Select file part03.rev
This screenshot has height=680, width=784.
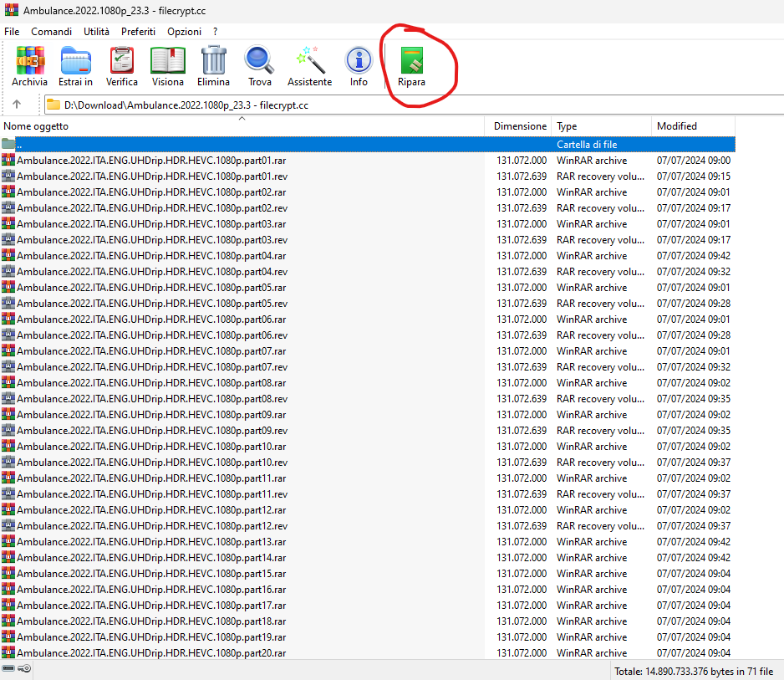[368, 240]
